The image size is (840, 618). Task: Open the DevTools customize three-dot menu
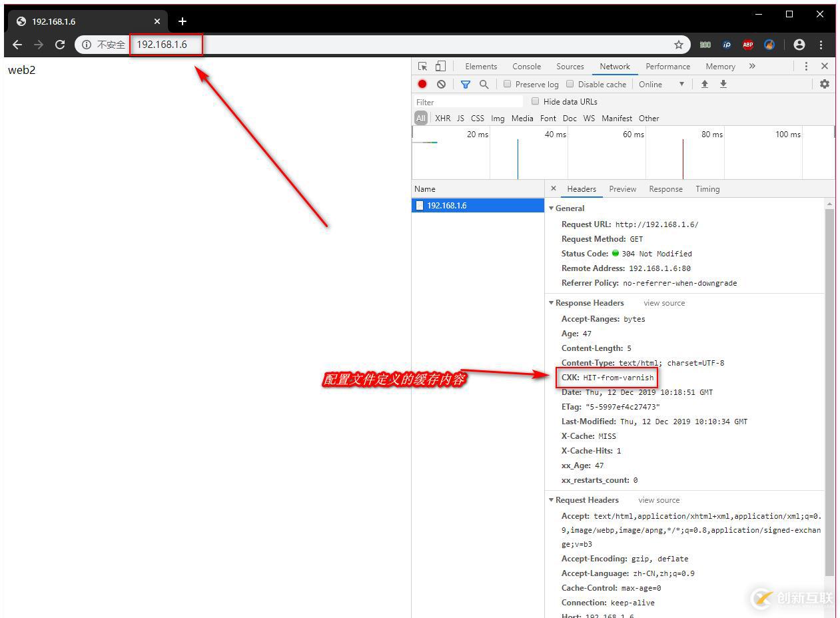click(806, 66)
